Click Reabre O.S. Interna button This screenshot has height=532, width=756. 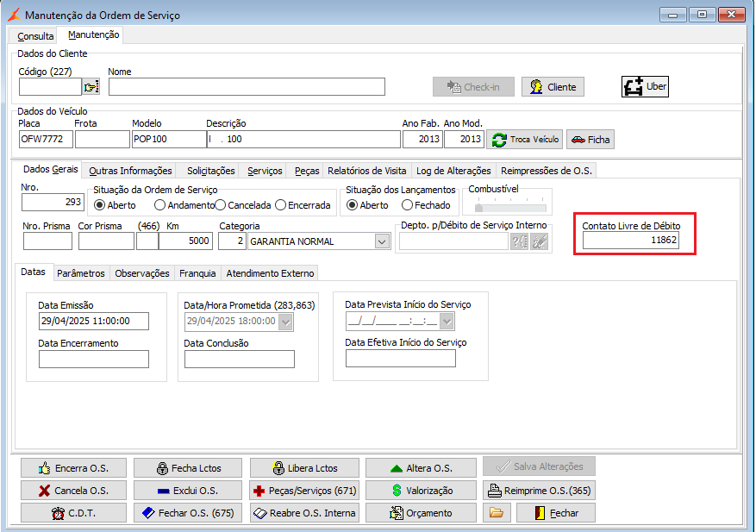[x=304, y=513]
